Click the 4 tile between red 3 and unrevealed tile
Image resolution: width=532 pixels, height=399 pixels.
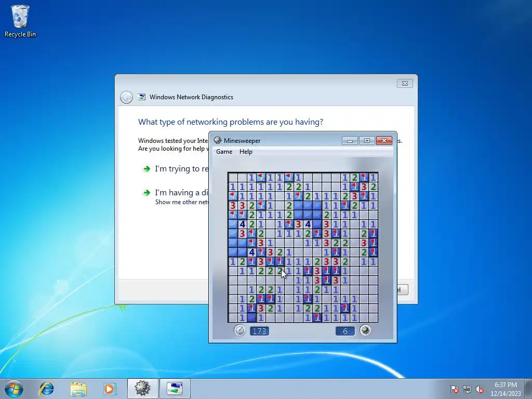(308, 224)
